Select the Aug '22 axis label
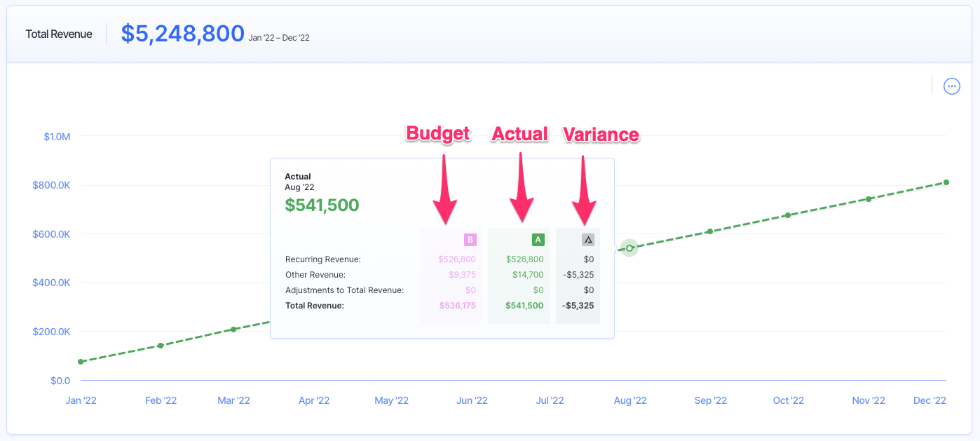The image size is (980, 441). tap(629, 400)
